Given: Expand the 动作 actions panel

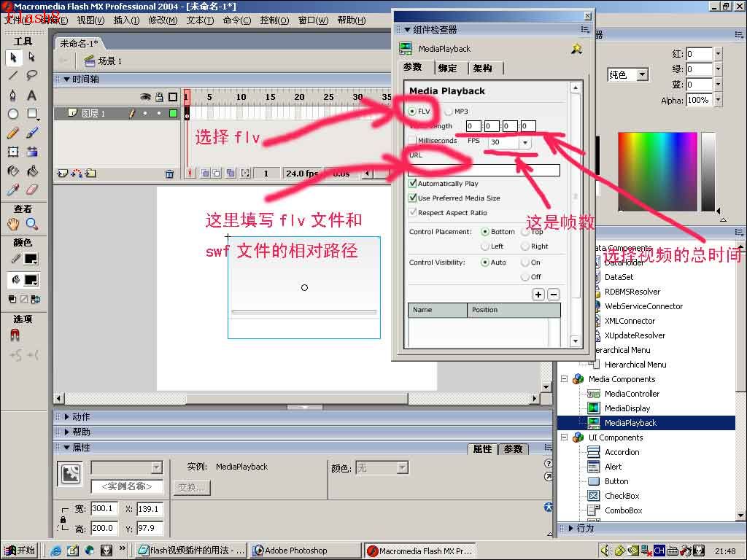Looking at the screenshot, I should [67, 416].
